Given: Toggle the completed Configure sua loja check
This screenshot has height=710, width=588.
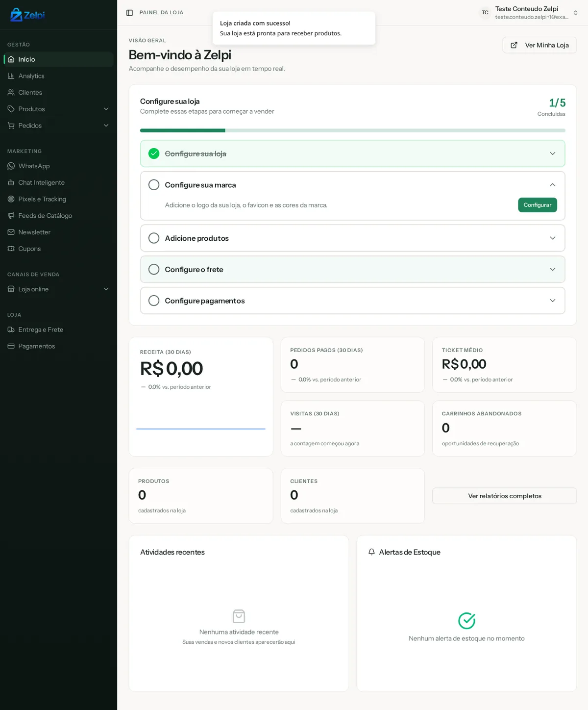Looking at the screenshot, I should (x=154, y=153).
